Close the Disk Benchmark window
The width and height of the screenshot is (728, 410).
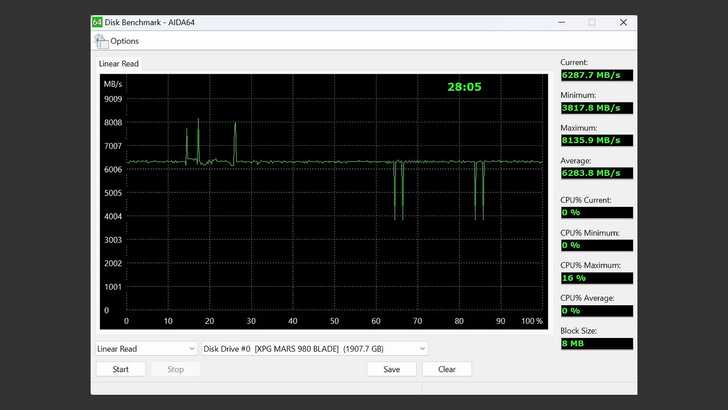pyautogui.click(x=622, y=22)
